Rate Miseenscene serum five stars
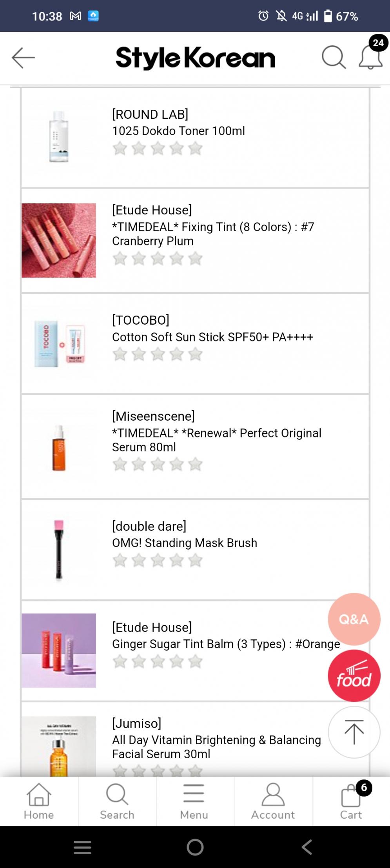This screenshot has height=868, width=390. click(195, 465)
